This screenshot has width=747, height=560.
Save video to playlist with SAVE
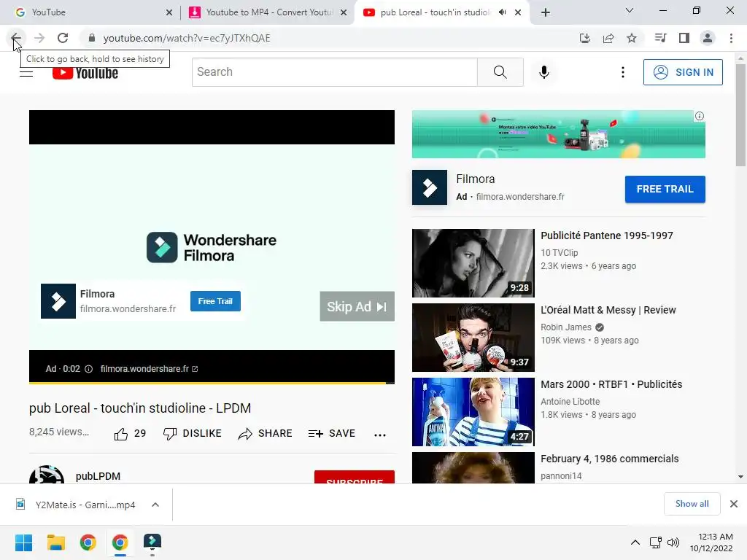point(332,433)
